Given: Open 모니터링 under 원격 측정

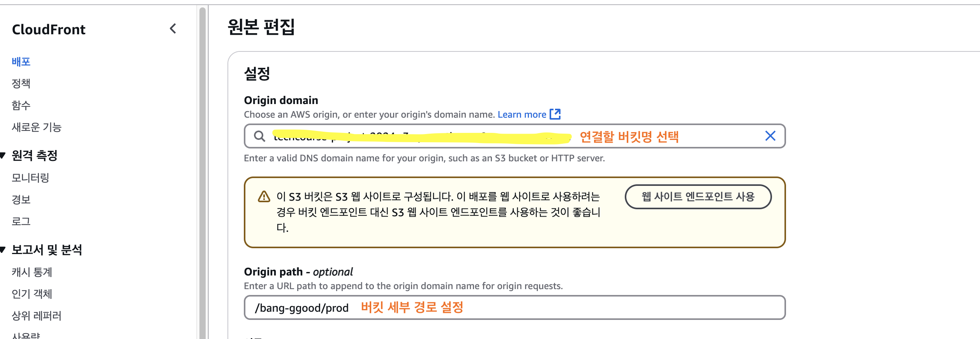Looking at the screenshot, I should (x=30, y=178).
